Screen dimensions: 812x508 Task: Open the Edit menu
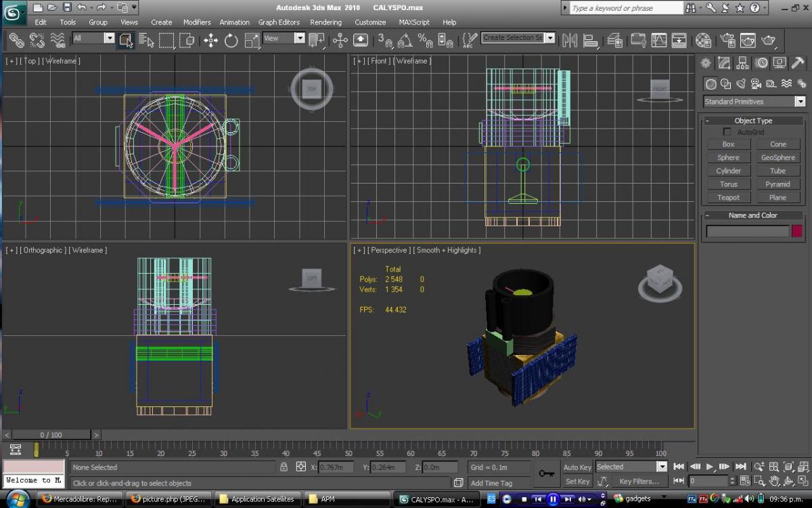(41, 22)
